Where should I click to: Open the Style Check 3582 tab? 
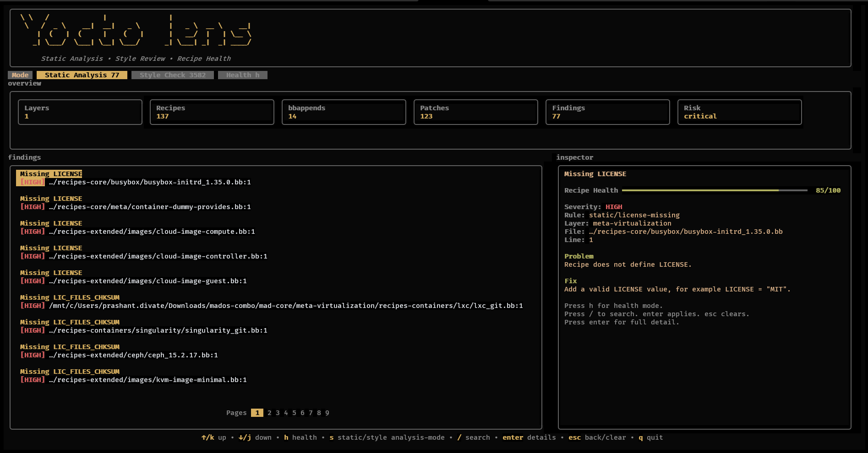tap(172, 75)
